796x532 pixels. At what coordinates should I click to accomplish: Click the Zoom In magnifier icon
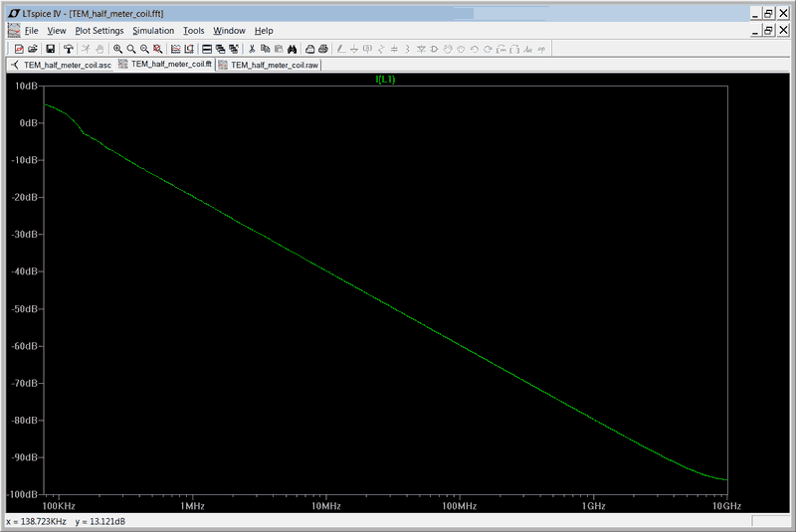(x=117, y=48)
